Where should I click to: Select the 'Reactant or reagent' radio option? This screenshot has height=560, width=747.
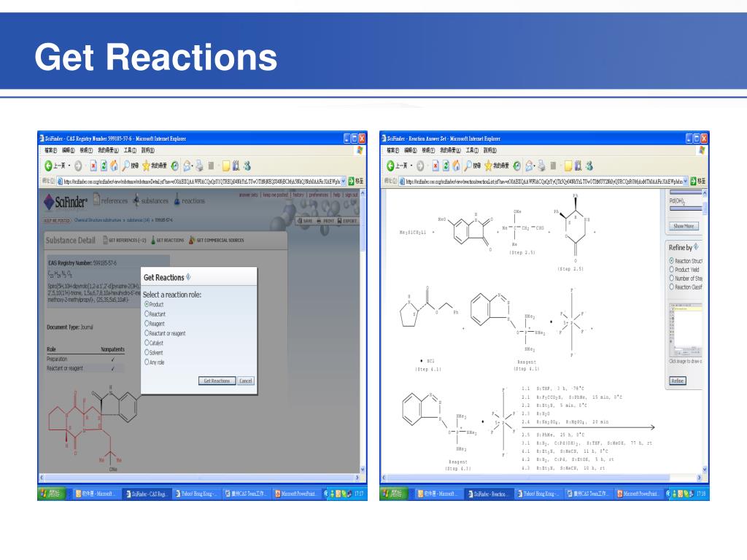147,333
